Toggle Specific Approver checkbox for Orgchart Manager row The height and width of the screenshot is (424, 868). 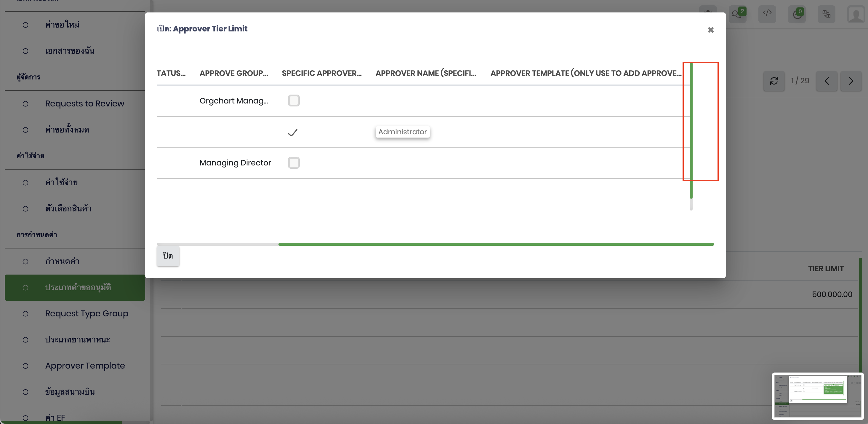click(294, 101)
